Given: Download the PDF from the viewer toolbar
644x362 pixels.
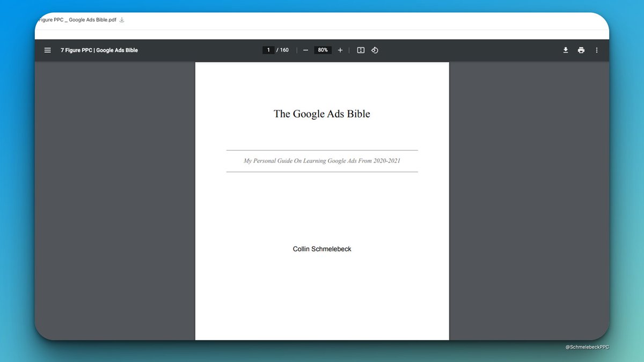Looking at the screenshot, I should click(x=565, y=50).
